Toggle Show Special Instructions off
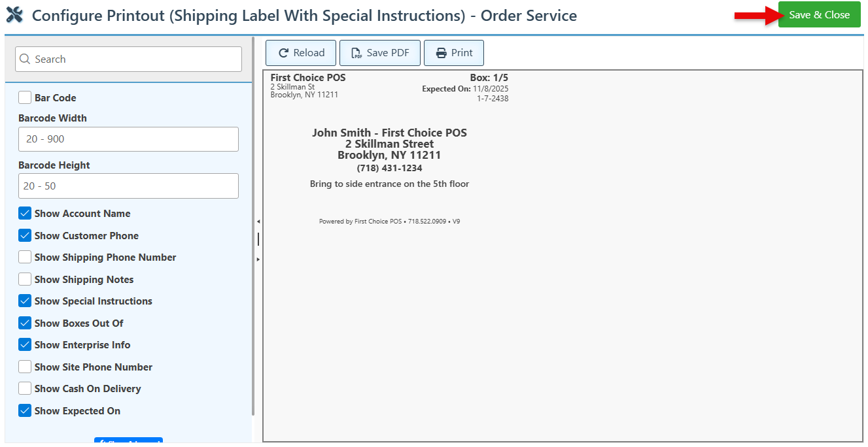 coord(25,301)
